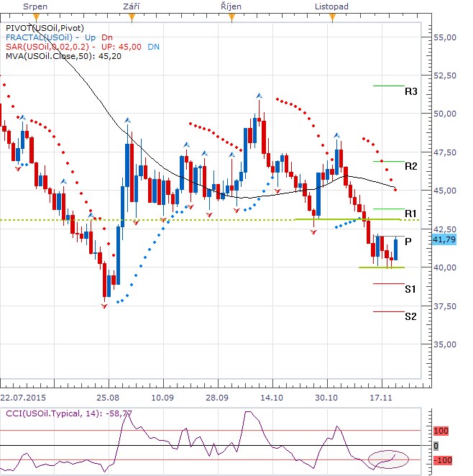The height and width of the screenshot is (476, 473).
Task: Click the S1 pivot support label
Action: (x=410, y=289)
